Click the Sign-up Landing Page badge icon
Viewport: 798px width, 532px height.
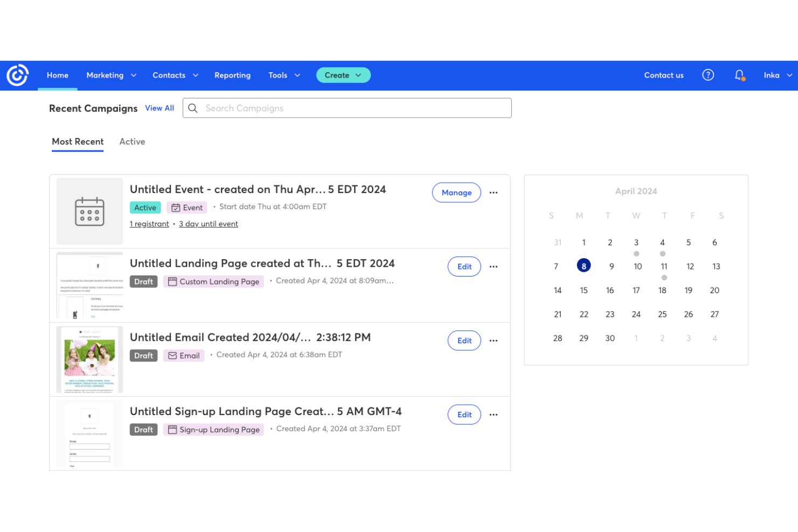coord(171,429)
